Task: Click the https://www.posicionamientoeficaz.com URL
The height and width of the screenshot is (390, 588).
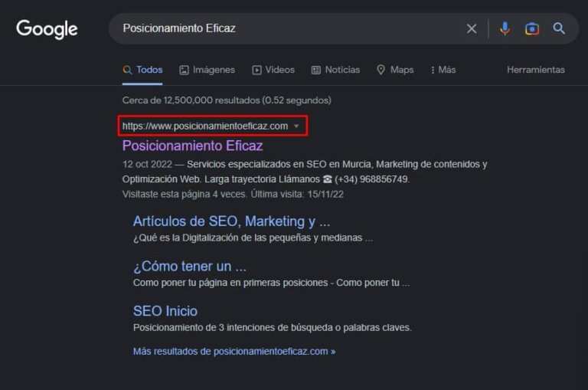Action: pyautogui.click(x=205, y=126)
